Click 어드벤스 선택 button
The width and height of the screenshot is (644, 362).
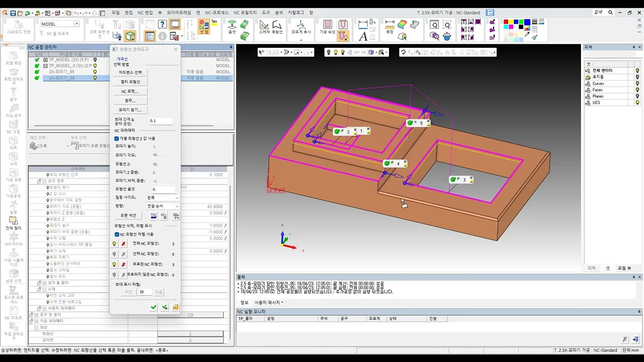tap(130, 72)
